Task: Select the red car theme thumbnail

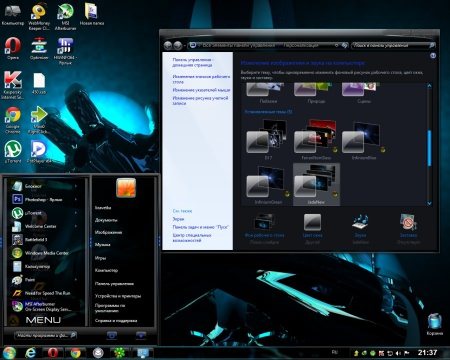Action: tap(316, 139)
